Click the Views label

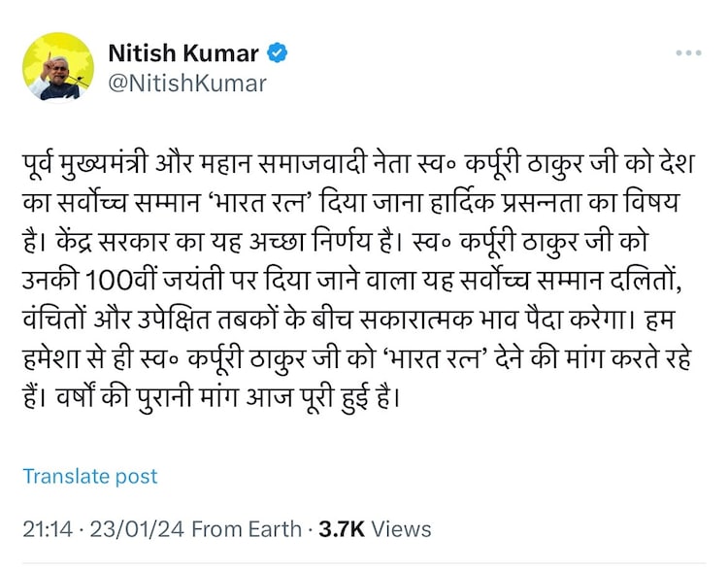[x=401, y=528]
